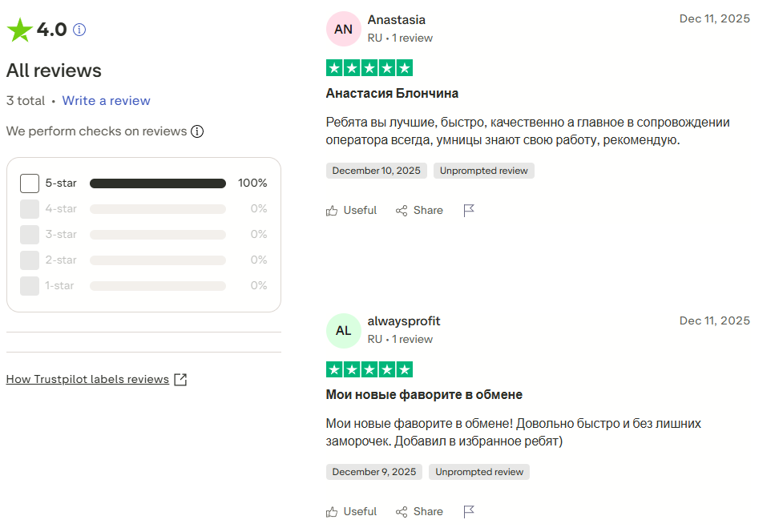
Task: Select the 2-star filter checkbox
Action: pyautogui.click(x=30, y=260)
